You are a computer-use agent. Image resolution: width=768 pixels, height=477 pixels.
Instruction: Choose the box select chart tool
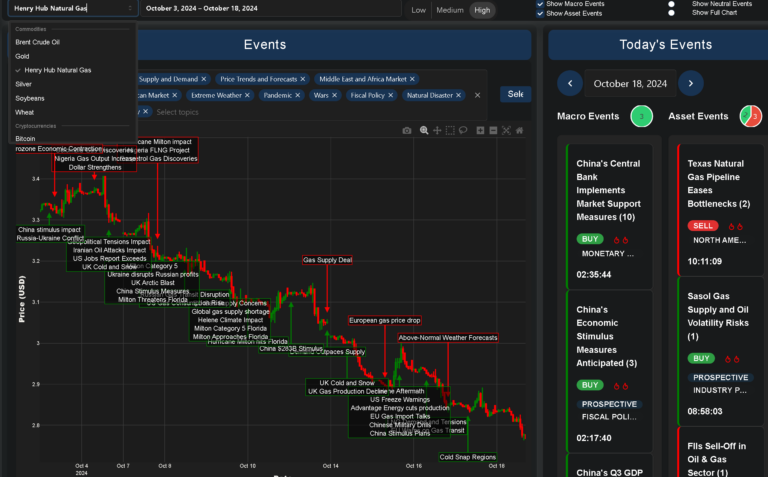[x=450, y=130]
